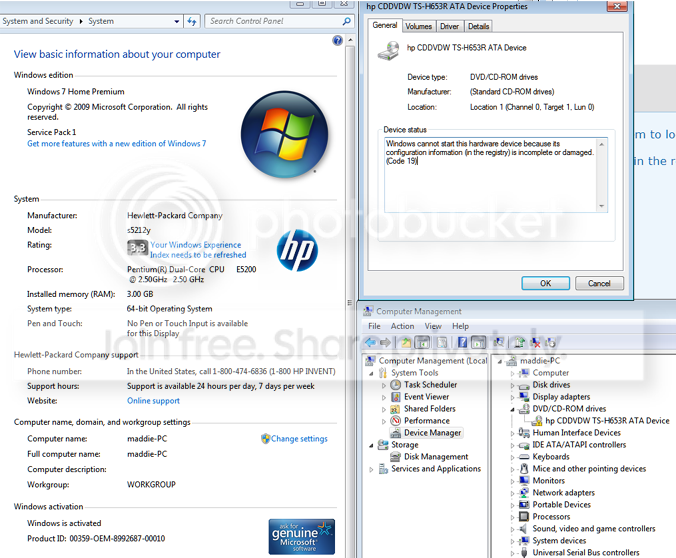
Task: Click Cancel in the Device Properties dialog
Action: 599,283
